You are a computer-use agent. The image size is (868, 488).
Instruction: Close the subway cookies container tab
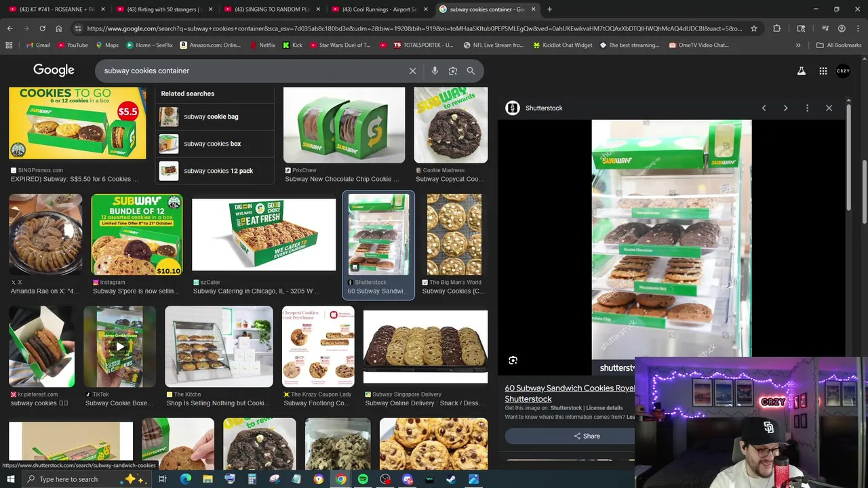pyautogui.click(x=533, y=9)
